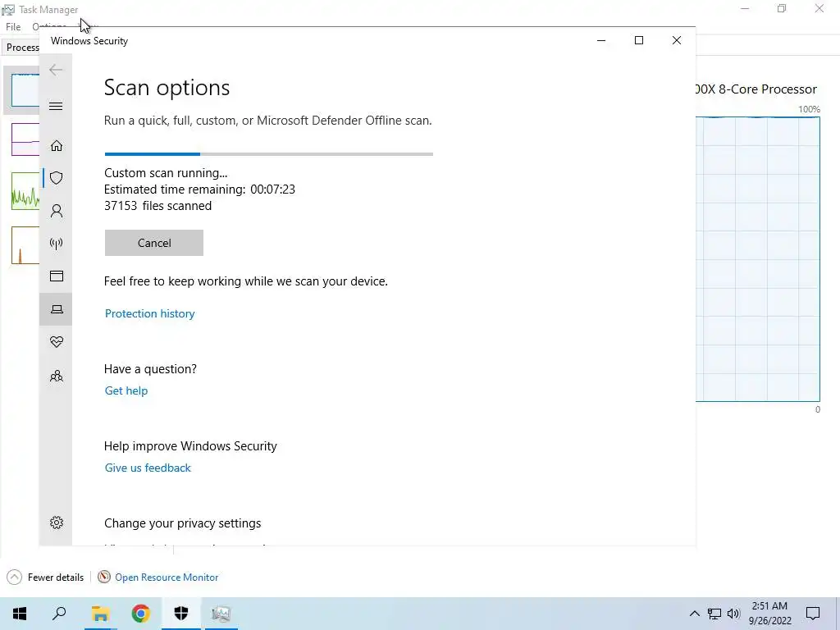Select the CPU graph thumbnail in Task Manager
This screenshot has width=840, height=630.
click(x=25, y=90)
